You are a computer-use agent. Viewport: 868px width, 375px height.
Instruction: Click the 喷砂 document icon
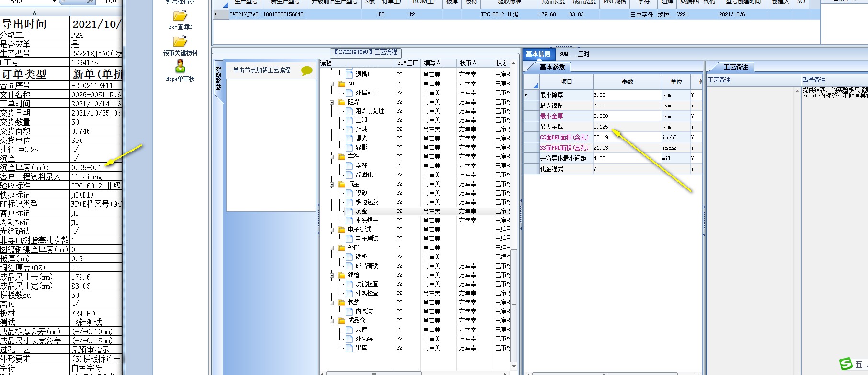point(349,193)
